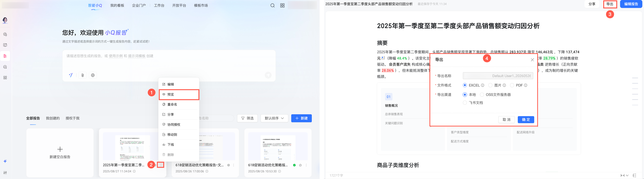
Task: Click the globe web-search icon in input box
Action: tap(93, 75)
